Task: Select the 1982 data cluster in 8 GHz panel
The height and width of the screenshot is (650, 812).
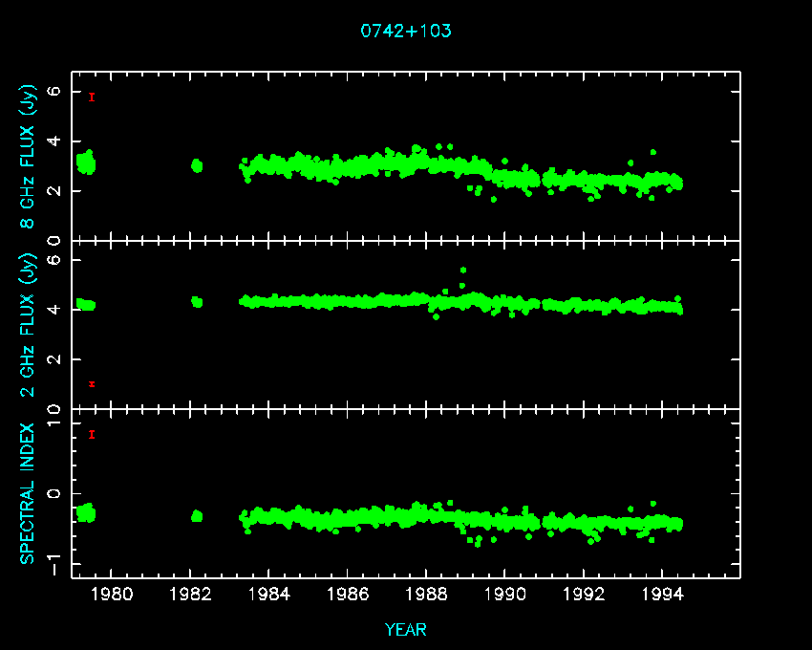Action: [x=197, y=165]
